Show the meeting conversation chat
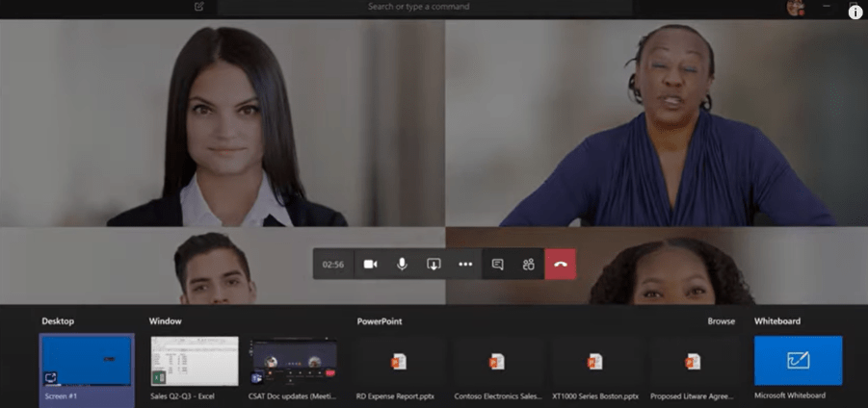868x408 pixels. point(498,265)
